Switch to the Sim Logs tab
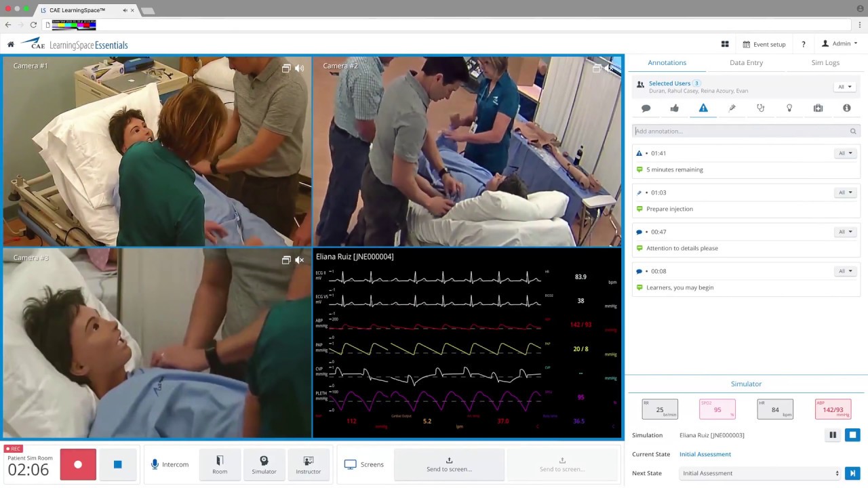This screenshot has height=488, width=868. 825,62
